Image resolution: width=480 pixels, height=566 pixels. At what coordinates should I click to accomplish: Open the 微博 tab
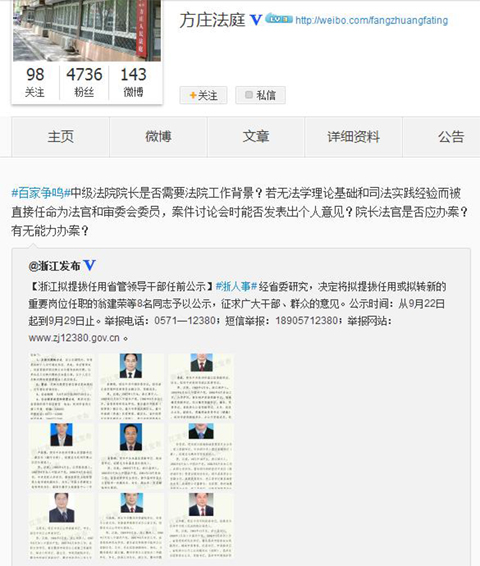pos(158,137)
